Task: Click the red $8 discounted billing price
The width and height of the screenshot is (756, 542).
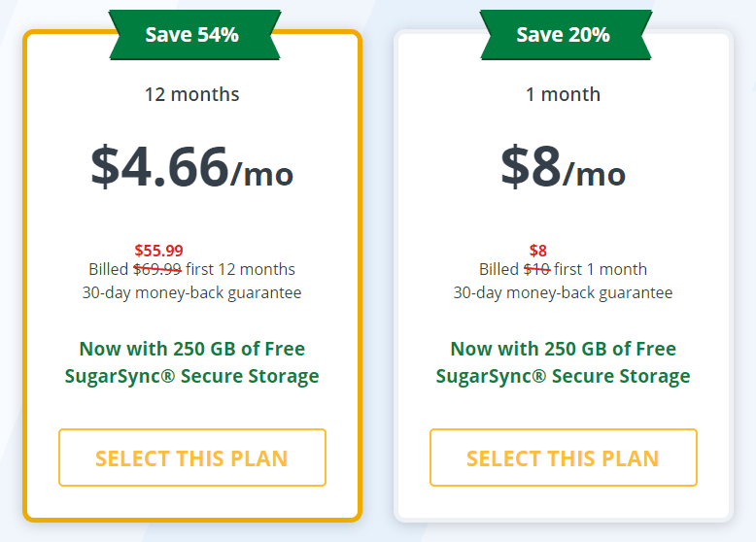Action: [x=538, y=251]
